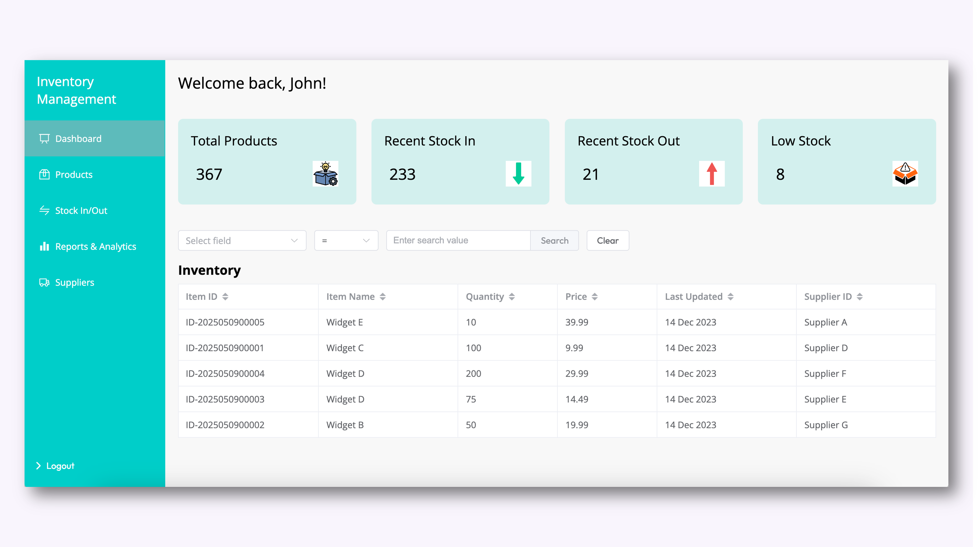980x547 pixels.
Task: Click the Search button
Action: coord(554,240)
